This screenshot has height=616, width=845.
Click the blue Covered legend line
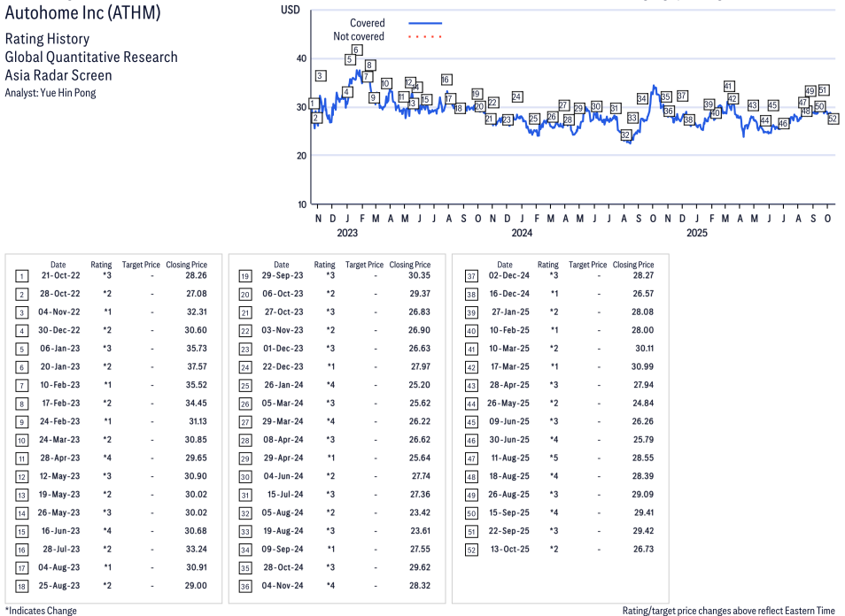click(x=425, y=24)
